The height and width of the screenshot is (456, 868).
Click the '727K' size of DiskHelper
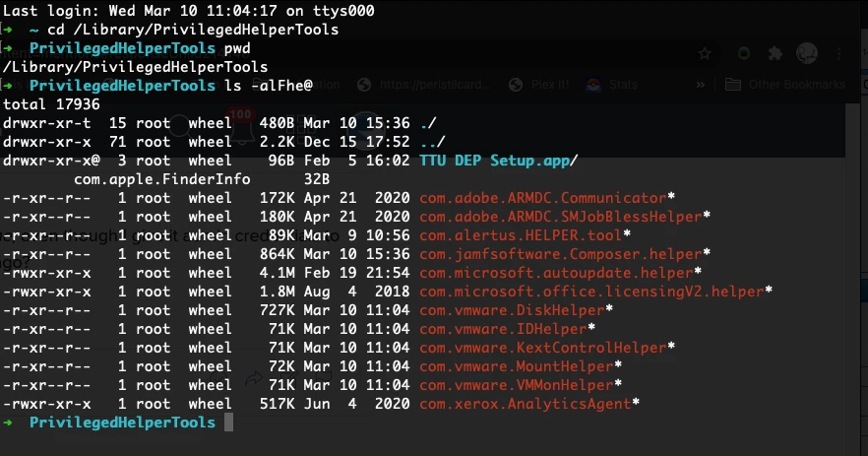(278, 310)
